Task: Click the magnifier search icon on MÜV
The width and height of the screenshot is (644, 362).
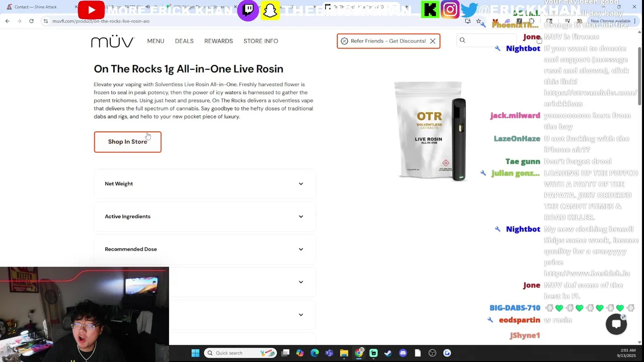Action: point(462,40)
